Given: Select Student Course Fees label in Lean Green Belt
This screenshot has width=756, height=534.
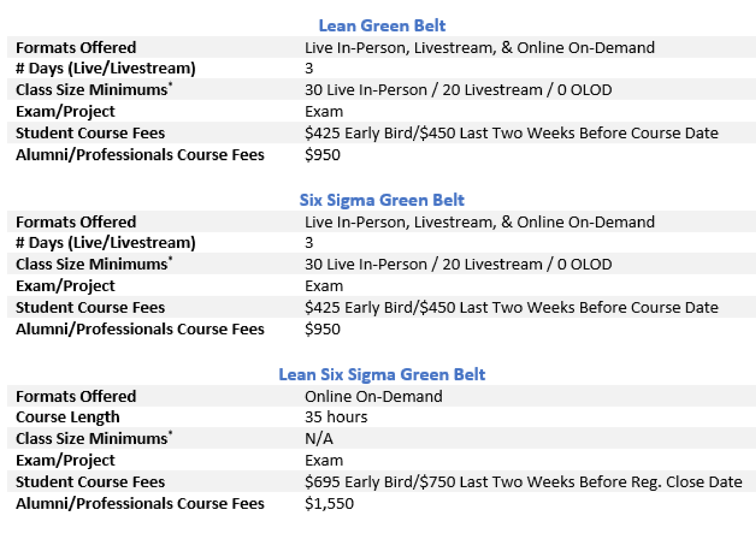Looking at the screenshot, I should click(x=90, y=133).
